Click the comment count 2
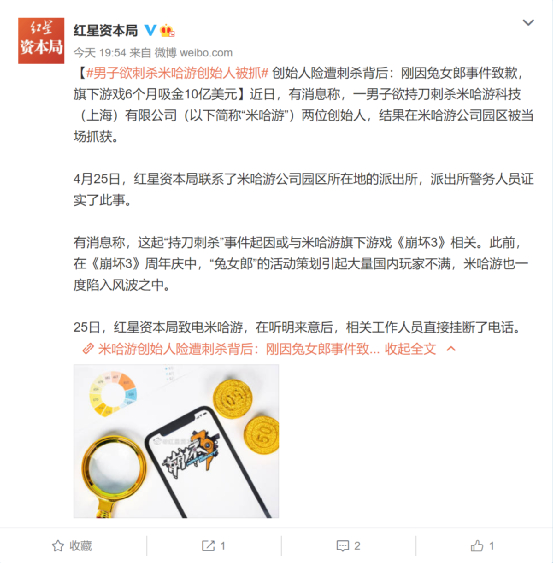Viewport: 553px width, 563px height. [357, 546]
